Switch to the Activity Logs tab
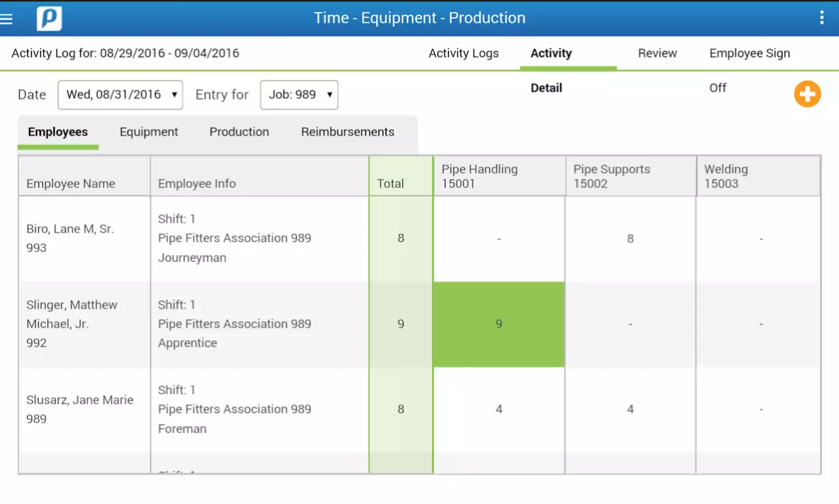 463,54
